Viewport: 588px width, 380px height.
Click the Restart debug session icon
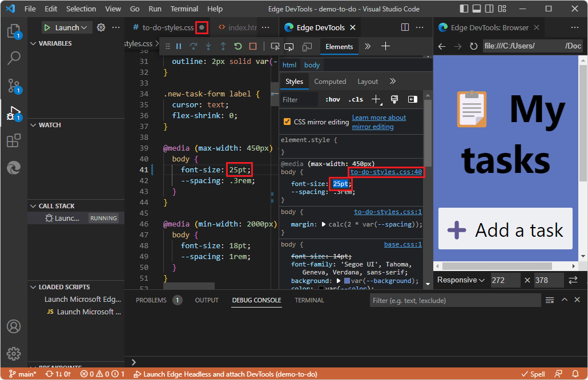click(237, 46)
